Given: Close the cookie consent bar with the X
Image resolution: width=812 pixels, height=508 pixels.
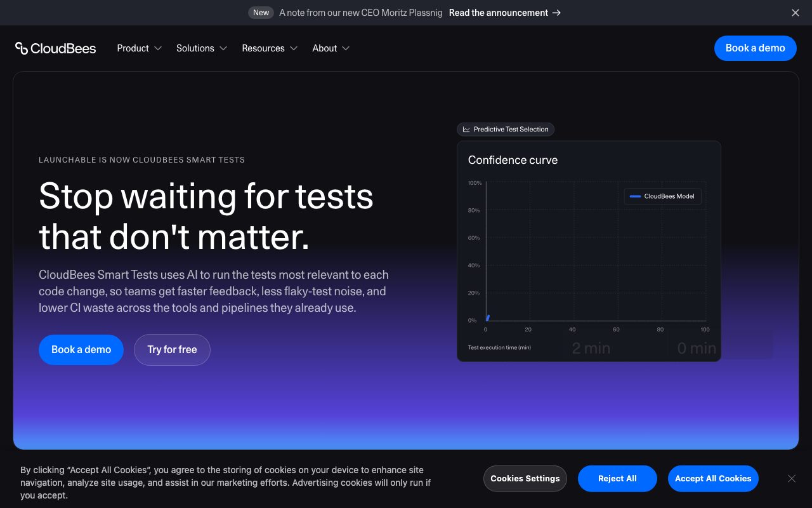Looking at the screenshot, I should pos(792,479).
